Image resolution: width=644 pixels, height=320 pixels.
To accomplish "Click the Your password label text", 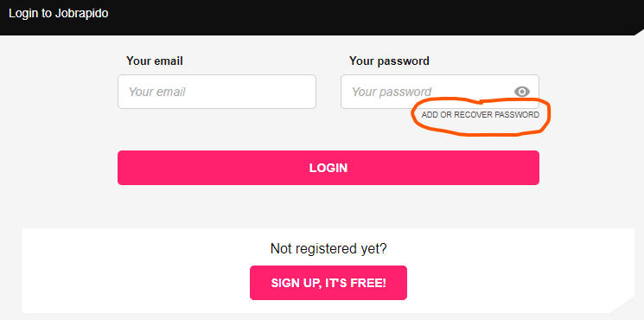I will pyautogui.click(x=389, y=61).
